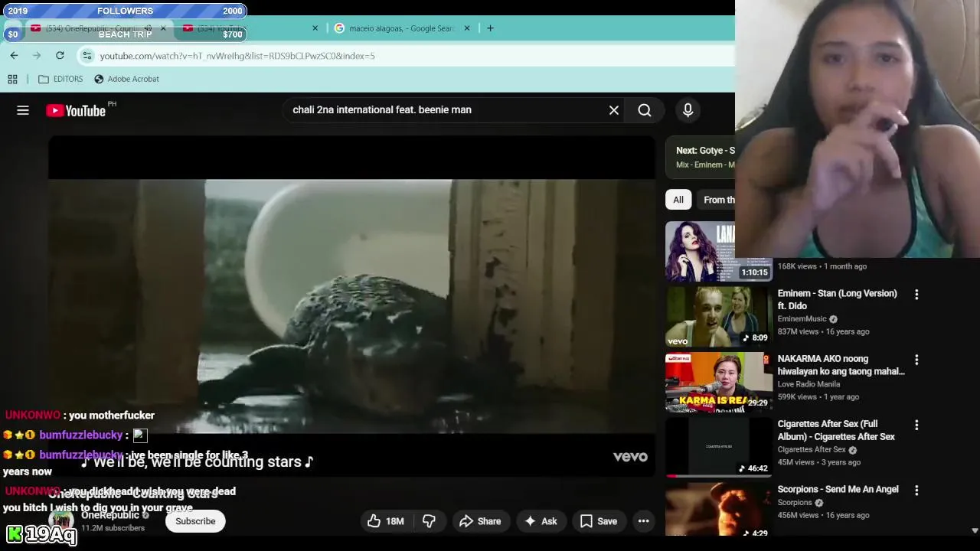Viewport: 980px width, 551px height.
Task: Open Eminem - Stan (Long Version) title
Action: point(837,299)
